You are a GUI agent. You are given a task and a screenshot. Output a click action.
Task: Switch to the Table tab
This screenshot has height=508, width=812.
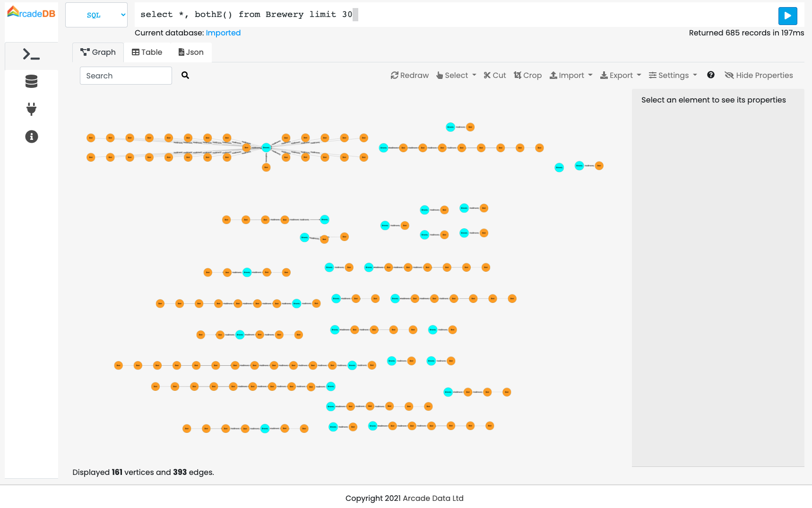click(x=147, y=52)
